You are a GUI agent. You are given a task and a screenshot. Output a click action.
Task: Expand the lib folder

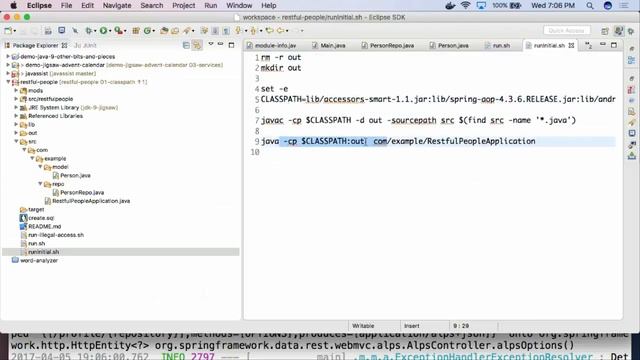point(16,124)
